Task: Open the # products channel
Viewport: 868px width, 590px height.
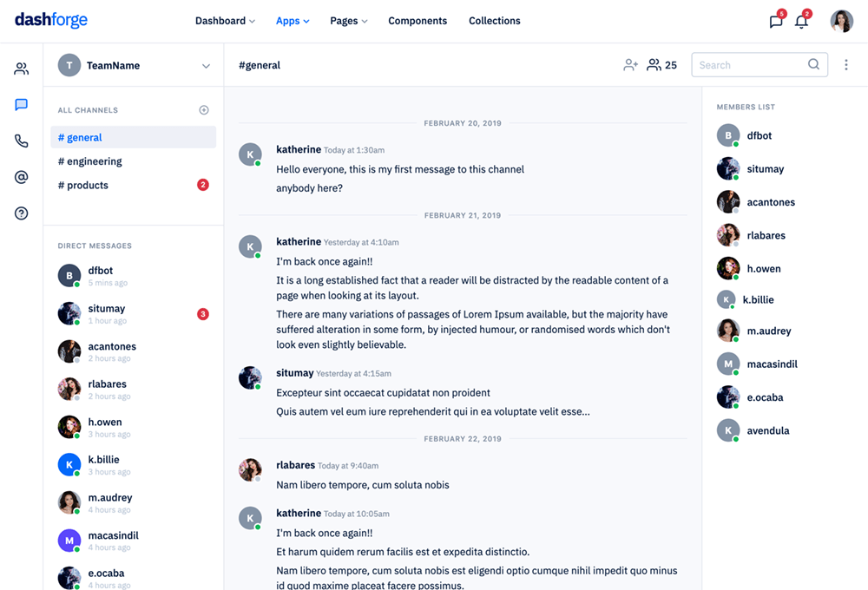Action: 83,186
